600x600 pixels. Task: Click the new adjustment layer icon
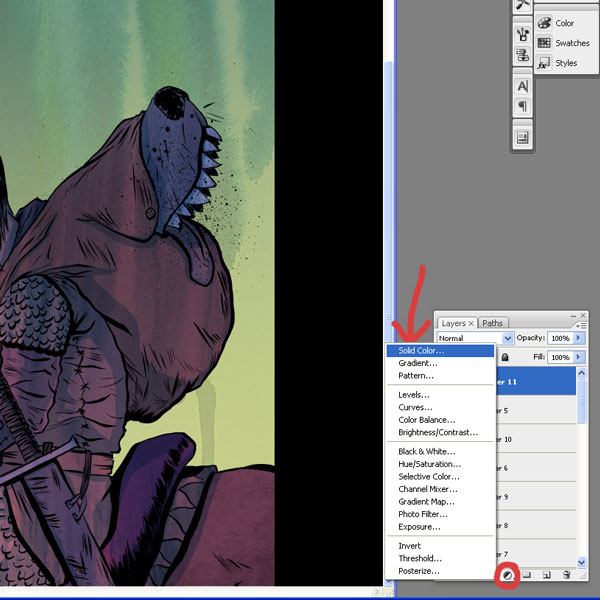pyautogui.click(x=508, y=575)
